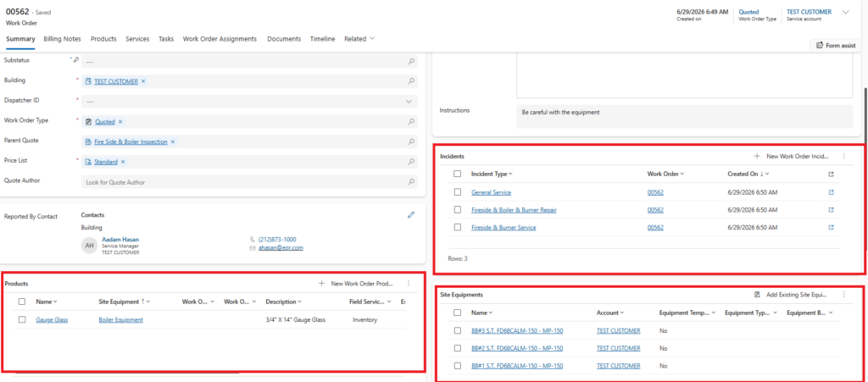Switch to Products tab
Viewport: 868px width, 382px height.
103,39
